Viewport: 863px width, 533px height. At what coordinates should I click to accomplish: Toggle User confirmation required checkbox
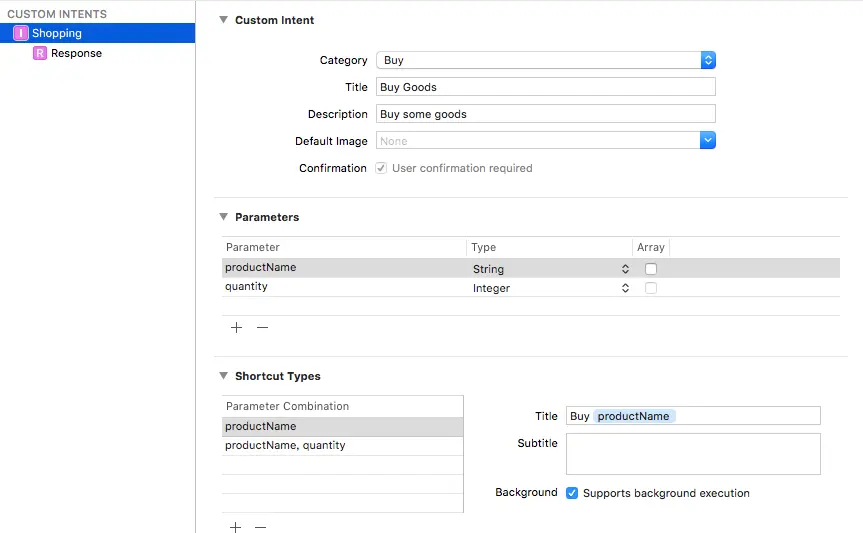(381, 168)
